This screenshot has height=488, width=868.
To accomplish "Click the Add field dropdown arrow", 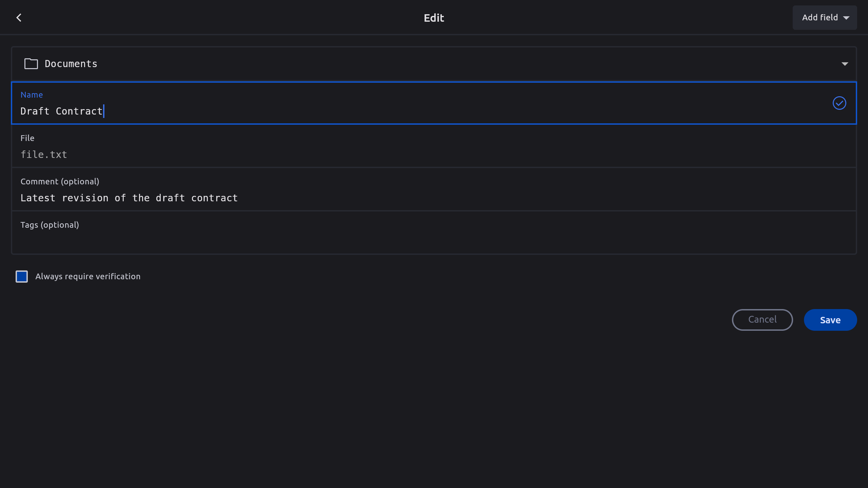I will (846, 18).
